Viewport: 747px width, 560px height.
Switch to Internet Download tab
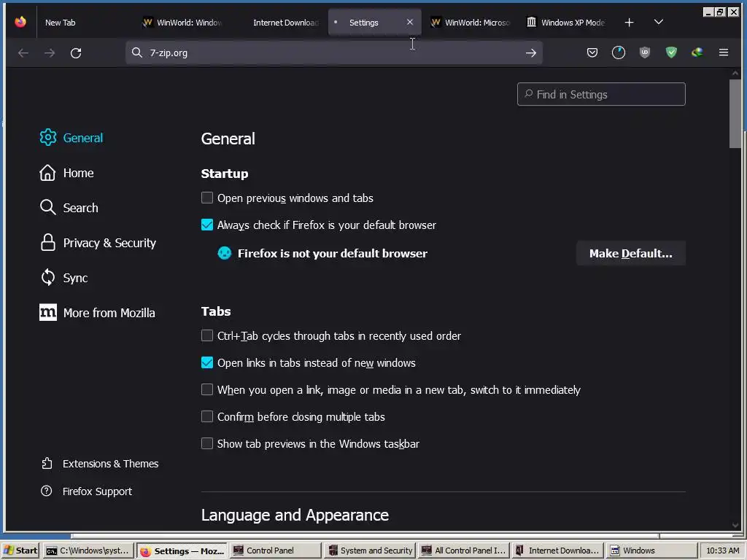tap(279, 23)
